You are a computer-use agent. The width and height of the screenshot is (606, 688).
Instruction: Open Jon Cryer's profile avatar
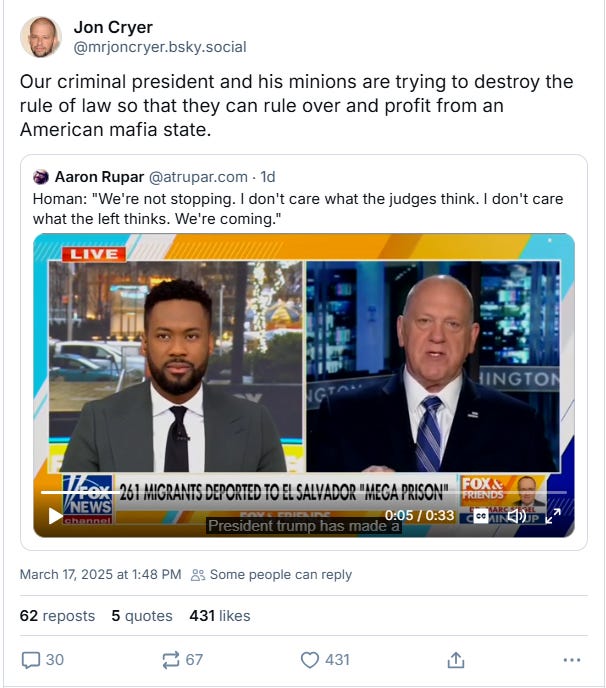click(x=41, y=37)
